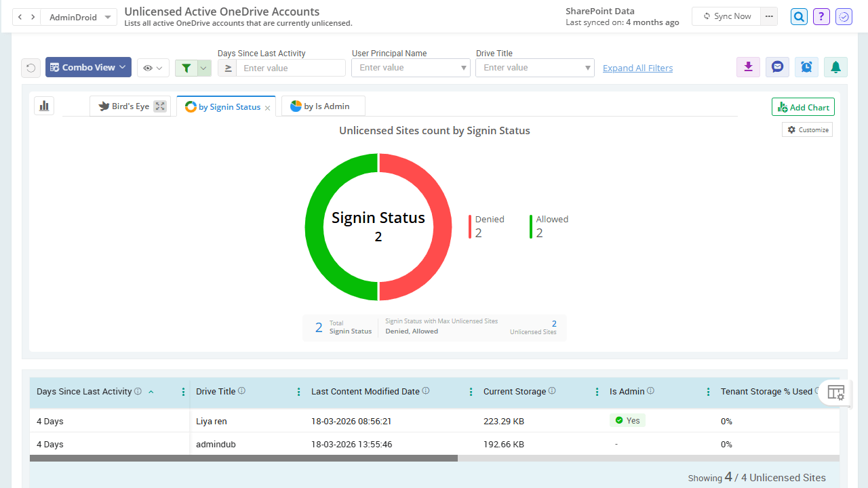868x488 pixels.
Task: Open the table column settings icon
Action: 836,392
